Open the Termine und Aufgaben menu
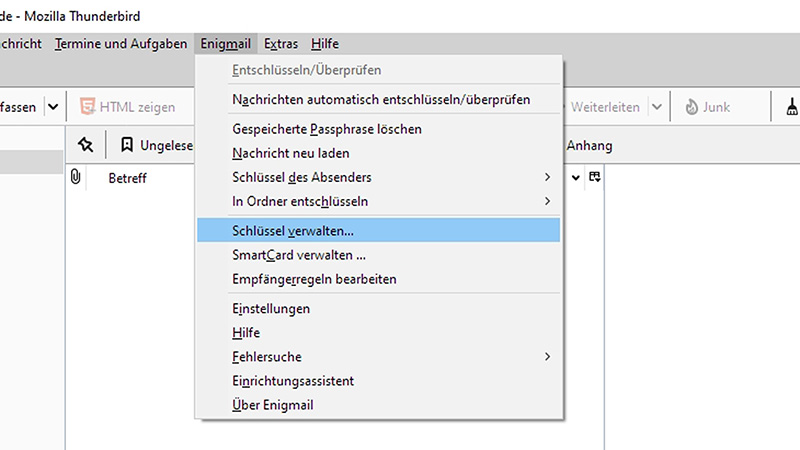The height and width of the screenshot is (450, 800). point(121,44)
